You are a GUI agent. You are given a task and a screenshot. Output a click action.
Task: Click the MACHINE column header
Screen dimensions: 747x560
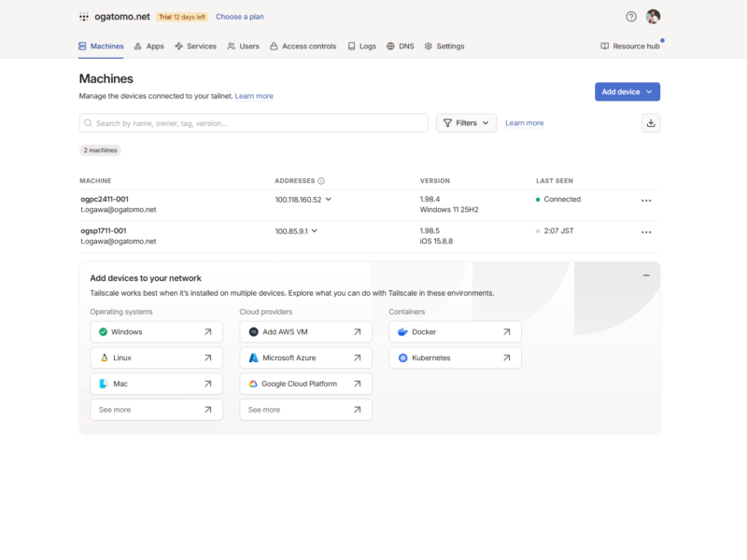95,181
